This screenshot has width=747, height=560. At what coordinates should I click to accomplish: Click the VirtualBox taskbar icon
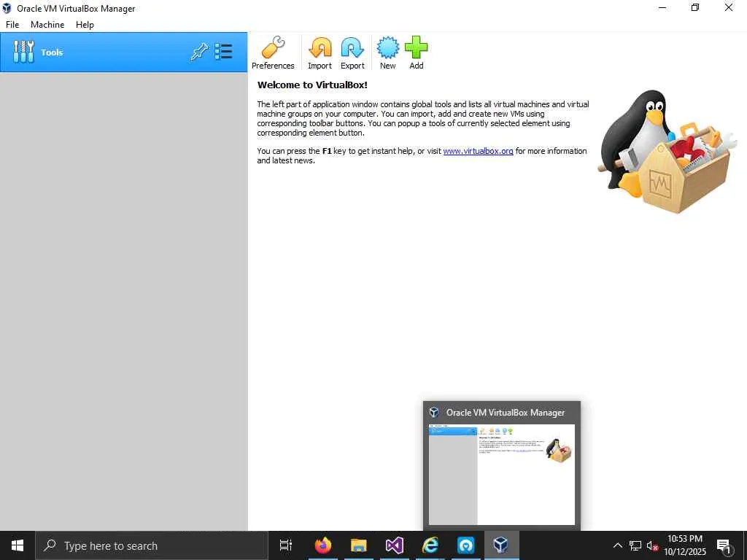501,545
